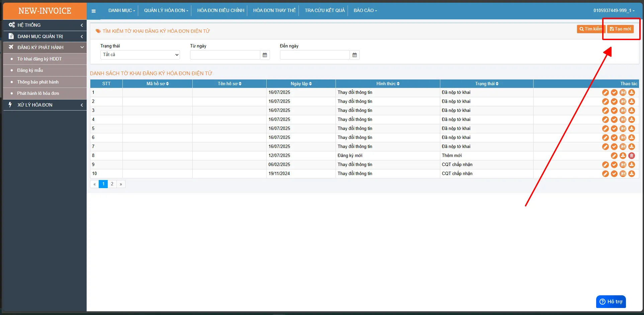This screenshot has height=315, width=644.
Task: Sort the table by Trạng thái column
Action: coord(487,84)
